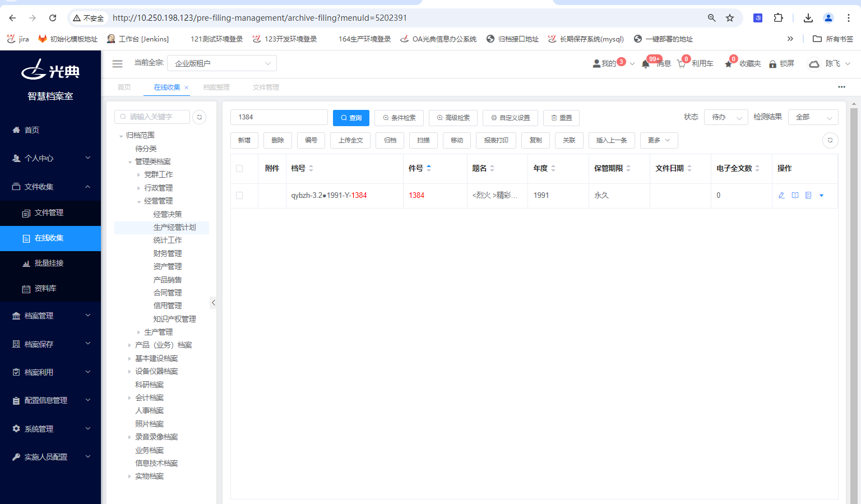861x504 pixels.
Task: Open the 收藏夹 star icon
Action: click(729, 64)
